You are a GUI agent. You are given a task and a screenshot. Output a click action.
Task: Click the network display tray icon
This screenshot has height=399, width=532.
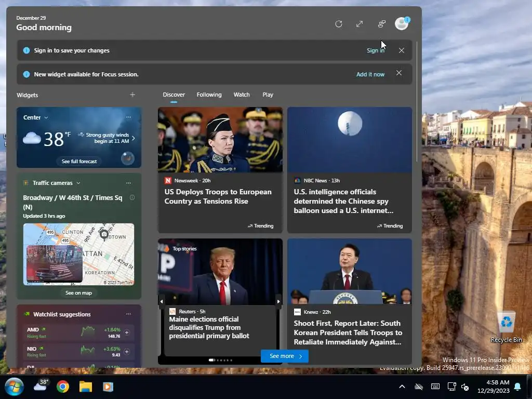tap(451, 387)
